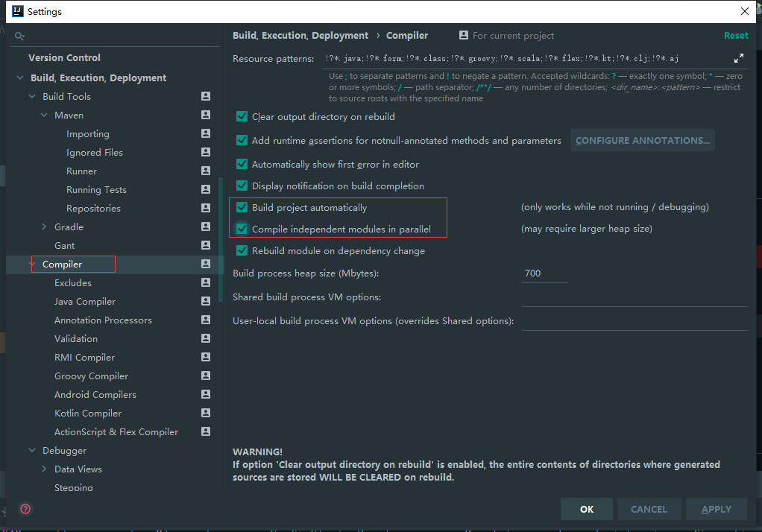
Task: Click the project-level icon next to Gradle
Action: tap(206, 227)
